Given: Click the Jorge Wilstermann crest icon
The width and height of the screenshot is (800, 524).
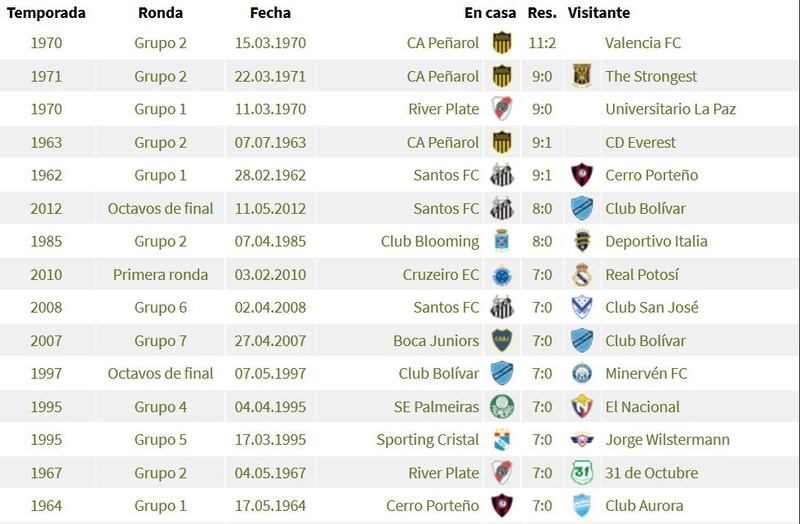Looking at the screenshot, I should (x=582, y=439).
